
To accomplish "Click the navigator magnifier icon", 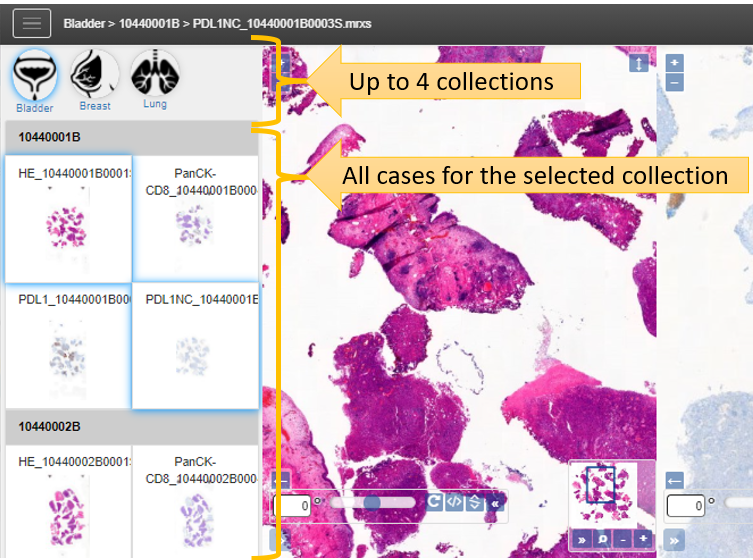I will (603, 539).
